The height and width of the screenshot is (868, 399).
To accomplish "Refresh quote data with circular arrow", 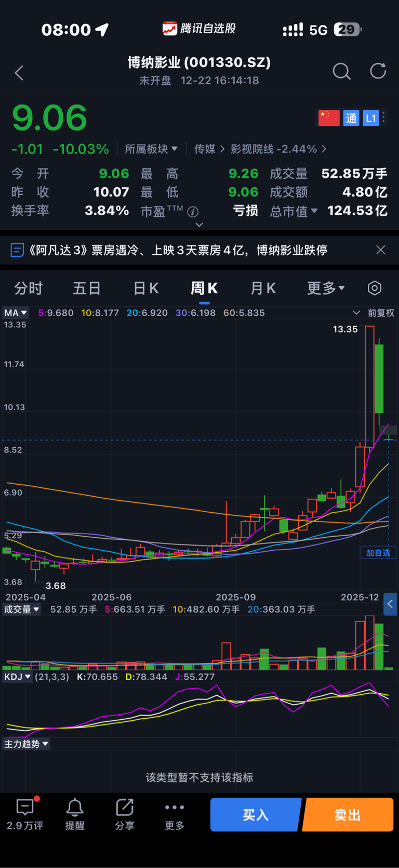I will pyautogui.click(x=378, y=71).
